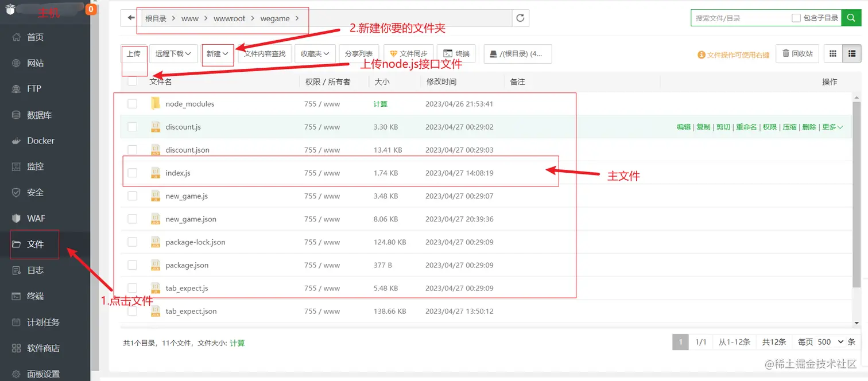868x381 pixels.
Task: Click page 1 pagination button
Action: (680, 342)
